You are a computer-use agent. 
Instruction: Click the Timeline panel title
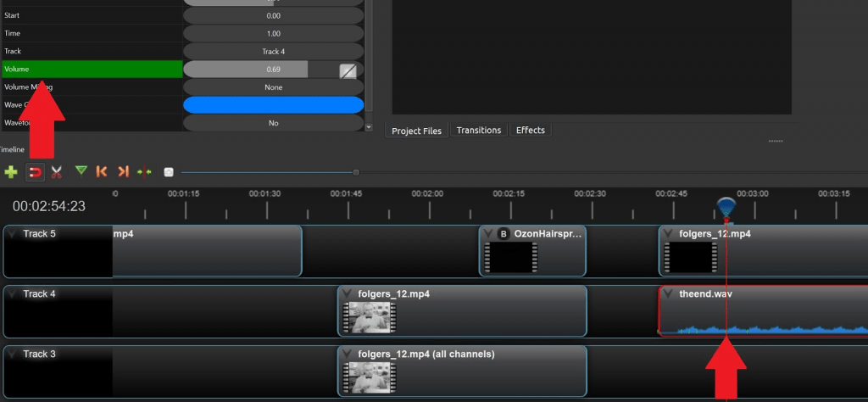(12, 149)
